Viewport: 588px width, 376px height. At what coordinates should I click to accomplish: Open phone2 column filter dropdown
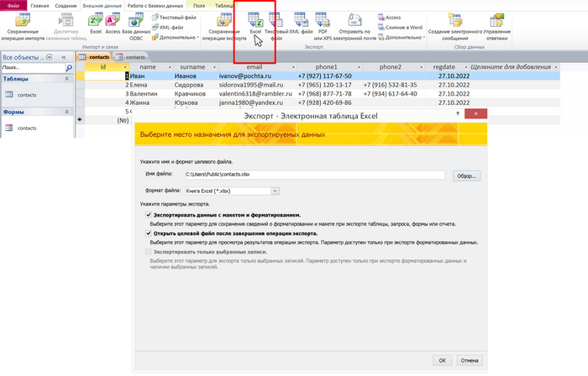click(421, 67)
